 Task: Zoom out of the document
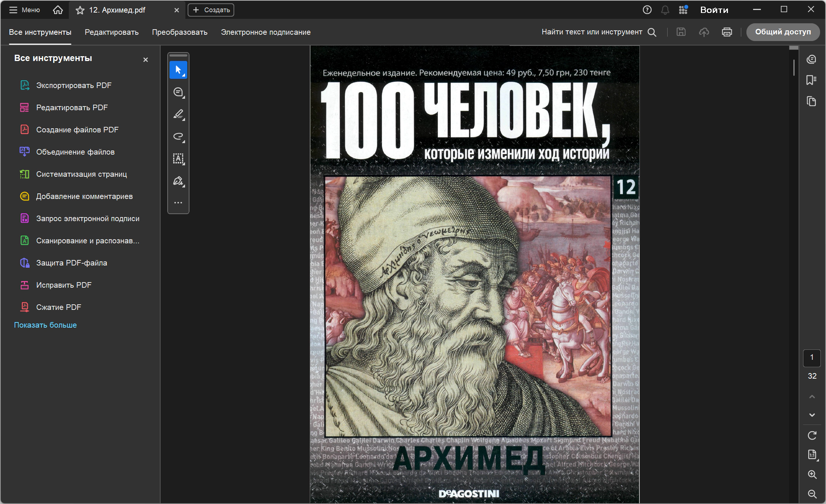pos(812,494)
